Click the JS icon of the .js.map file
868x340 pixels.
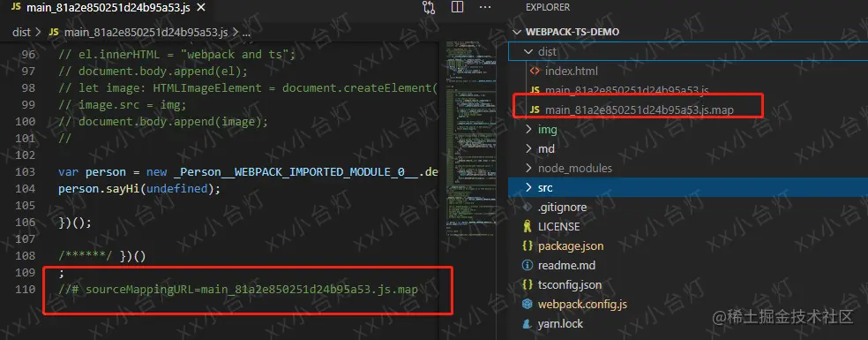535,110
